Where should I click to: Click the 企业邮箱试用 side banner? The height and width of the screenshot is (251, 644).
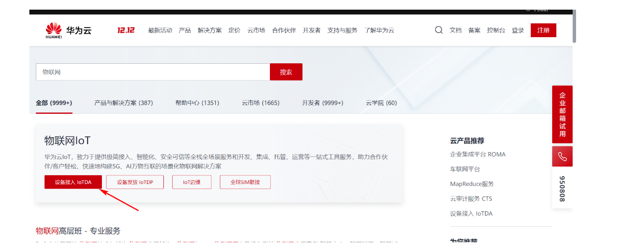(562, 114)
